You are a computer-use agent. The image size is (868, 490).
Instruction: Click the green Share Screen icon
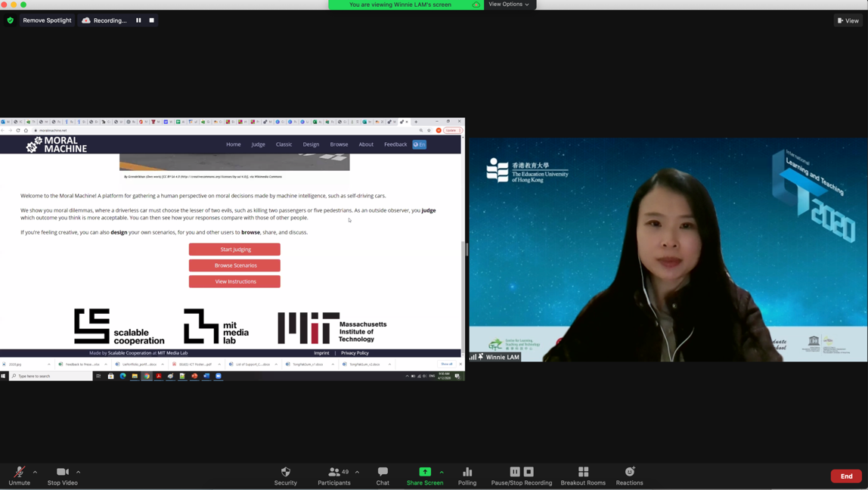click(x=425, y=472)
